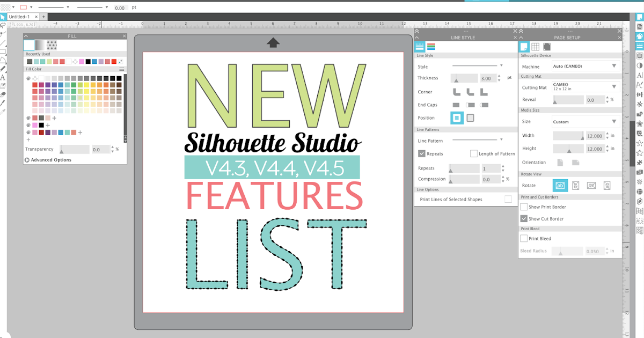The width and height of the screenshot is (644, 338).
Task: Adjust the line Thickness slider
Action: pyautogui.click(x=464, y=78)
